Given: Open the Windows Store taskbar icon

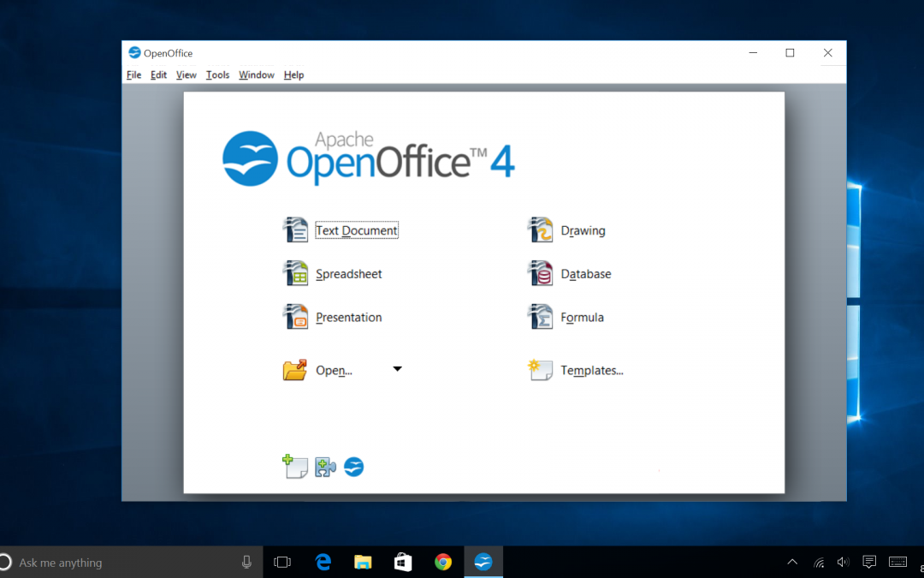Looking at the screenshot, I should 403,562.
